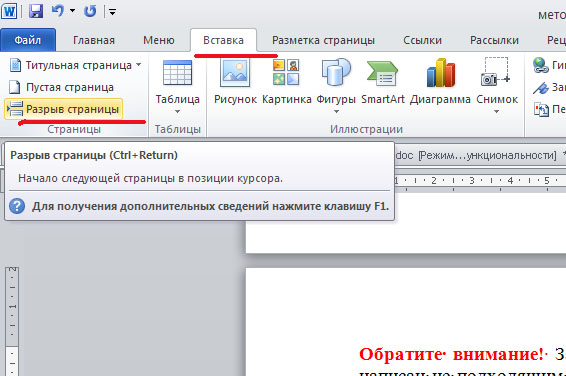Expand the Таблица dropdown arrow
Screen dimensions: 566x376
click(x=177, y=112)
